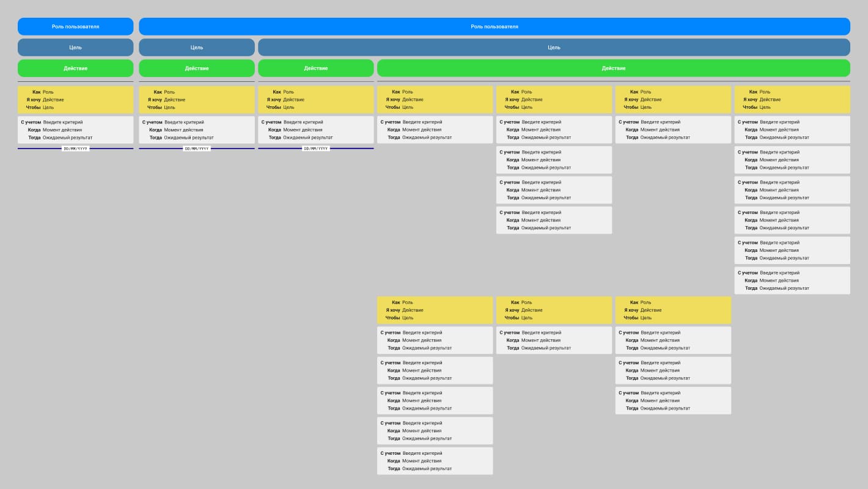Click "Введите критерий" text in second column card
This screenshot has height=489, width=868.
pos(184,122)
